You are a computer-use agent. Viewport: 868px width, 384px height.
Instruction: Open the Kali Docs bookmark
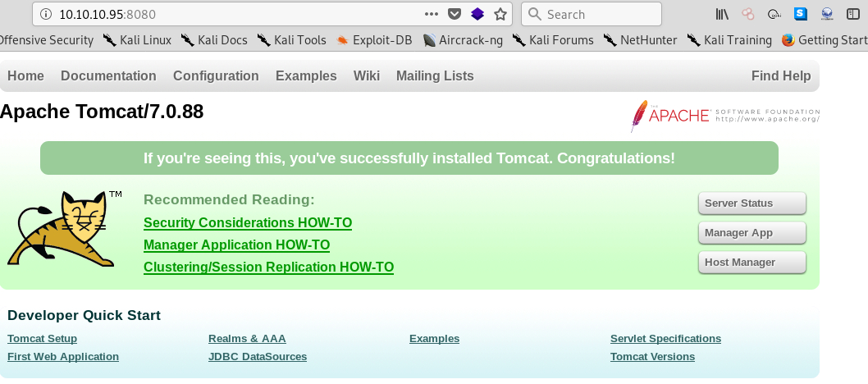tap(214, 40)
